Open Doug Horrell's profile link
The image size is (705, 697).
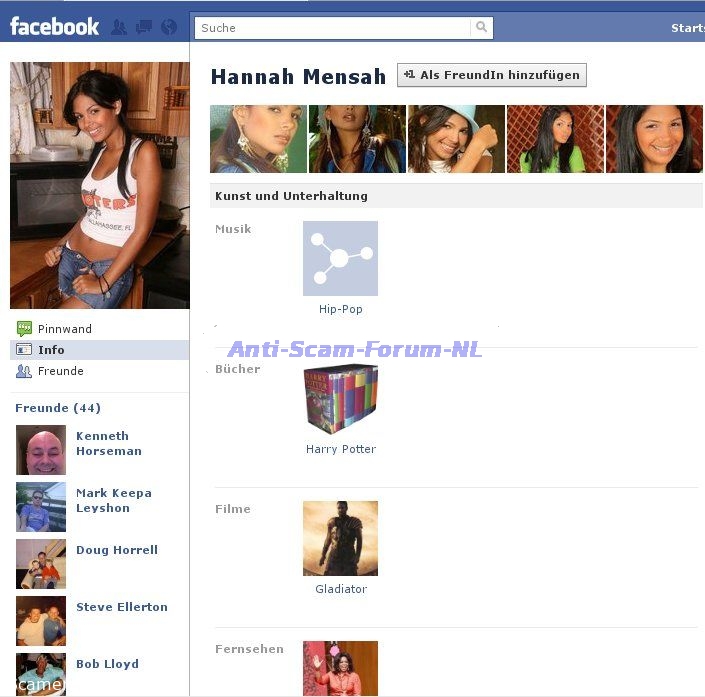[x=116, y=550]
